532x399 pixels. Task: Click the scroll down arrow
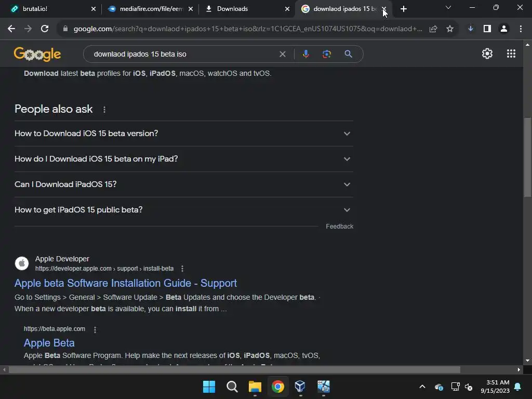tap(527, 361)
